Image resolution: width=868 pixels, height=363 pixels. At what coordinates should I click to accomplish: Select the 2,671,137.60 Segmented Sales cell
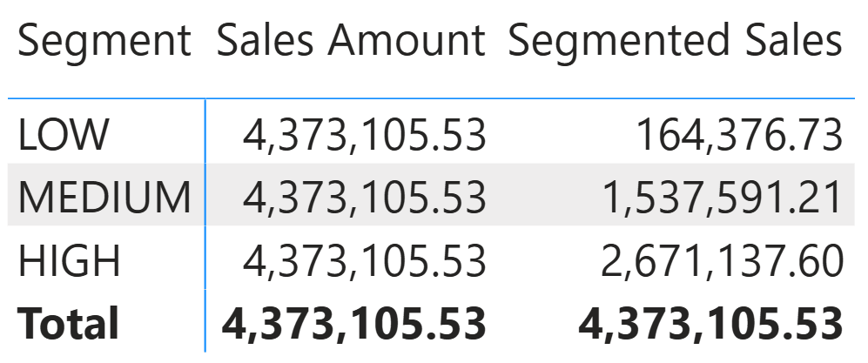713,261
